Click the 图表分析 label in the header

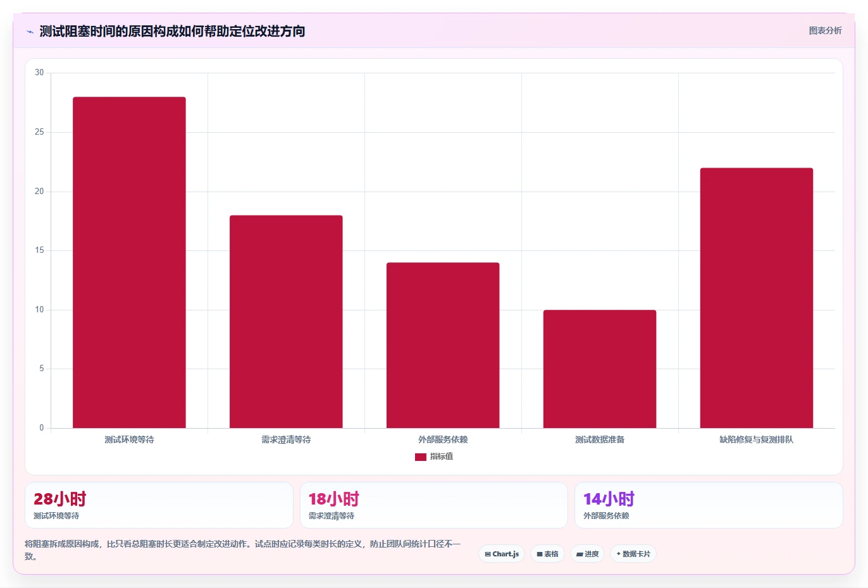tap(825, 30)
